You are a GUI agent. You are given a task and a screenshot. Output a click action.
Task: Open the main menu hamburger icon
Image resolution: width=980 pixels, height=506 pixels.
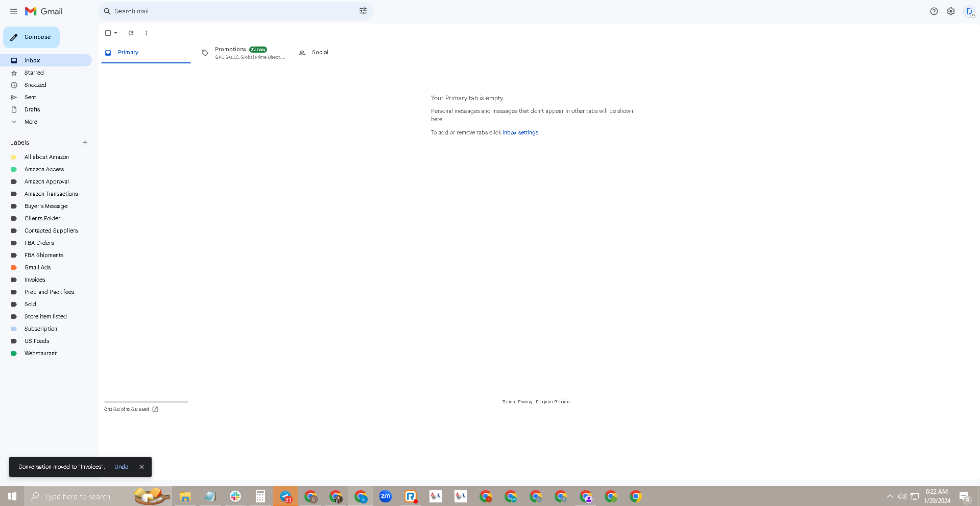pos(14,11)
